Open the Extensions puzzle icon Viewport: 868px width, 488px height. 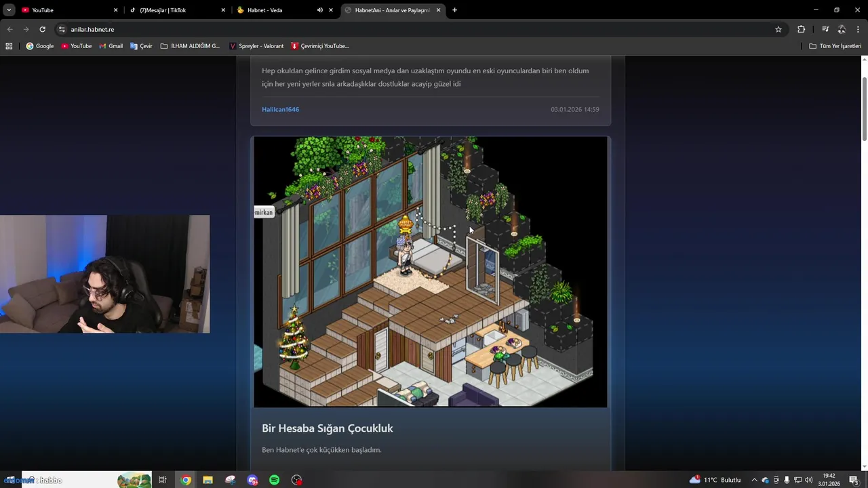coord(801,29)
